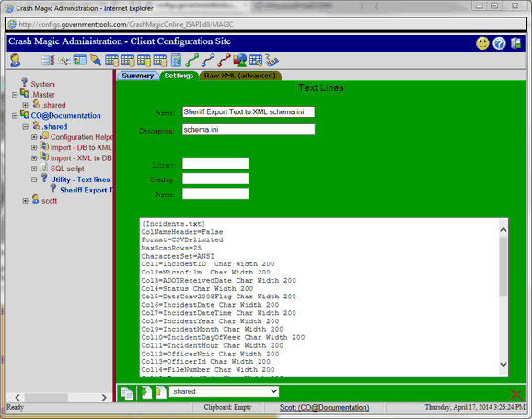Click the user ID card toolbar icon
532x419 pixels.
(80, 61)
